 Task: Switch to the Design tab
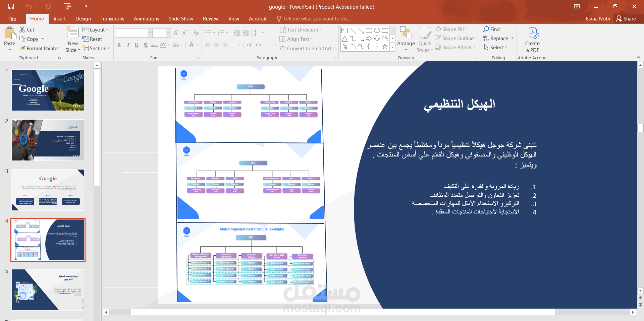[83, 19]
